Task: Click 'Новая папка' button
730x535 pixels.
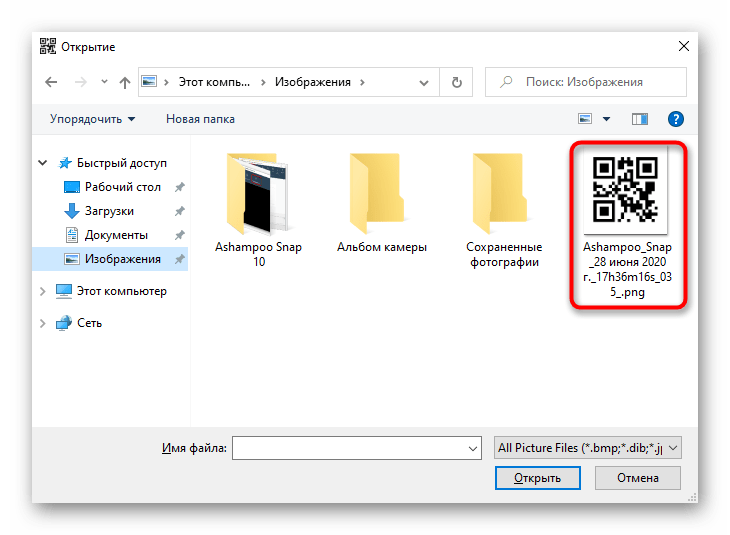Action: 200,119
